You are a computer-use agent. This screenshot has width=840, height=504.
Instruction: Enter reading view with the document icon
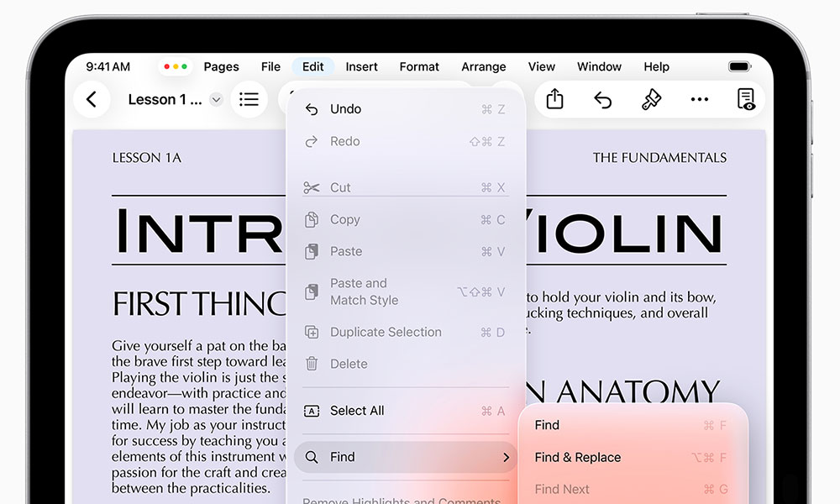(747, 98)
